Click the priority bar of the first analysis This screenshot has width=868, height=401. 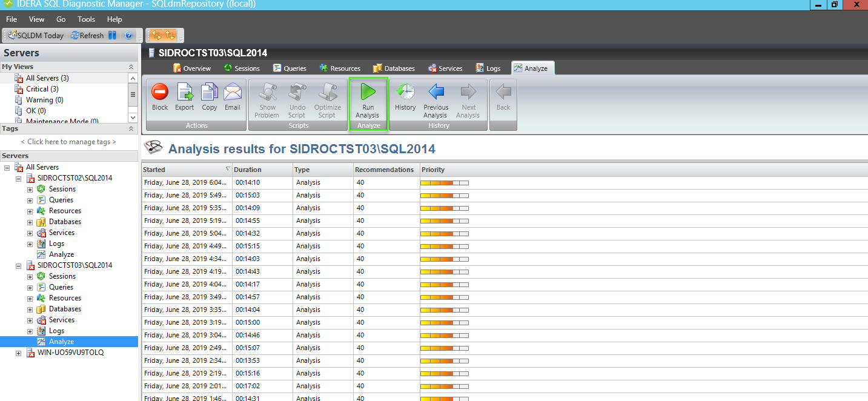coord(445,182)
